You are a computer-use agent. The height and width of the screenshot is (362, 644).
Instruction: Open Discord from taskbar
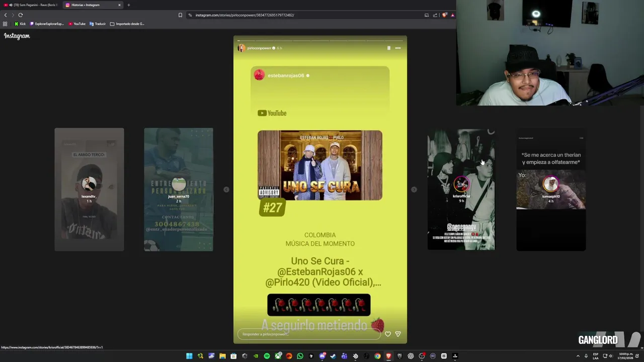click(322, 356)
